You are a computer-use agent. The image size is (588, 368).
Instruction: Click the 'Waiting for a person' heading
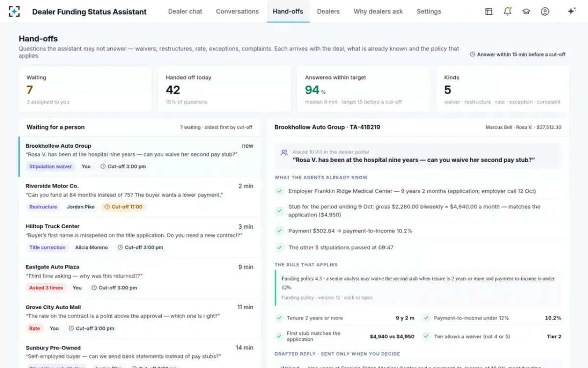click(55, 127)
